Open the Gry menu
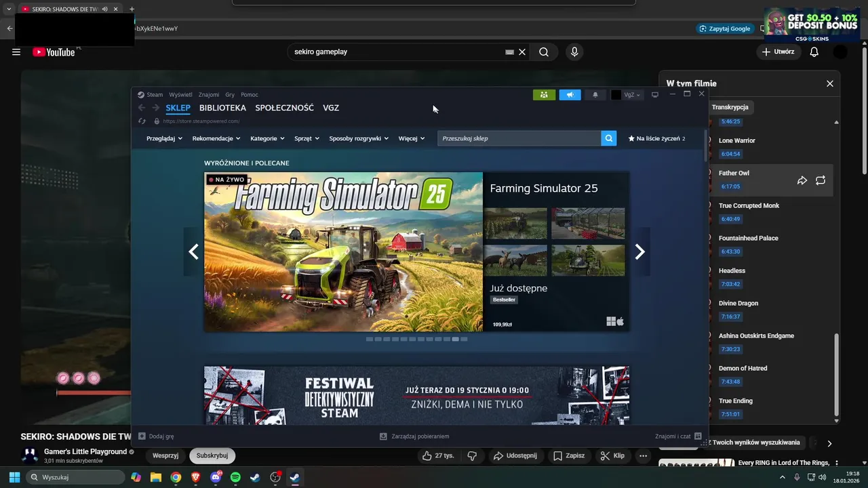 click(230, 95)
